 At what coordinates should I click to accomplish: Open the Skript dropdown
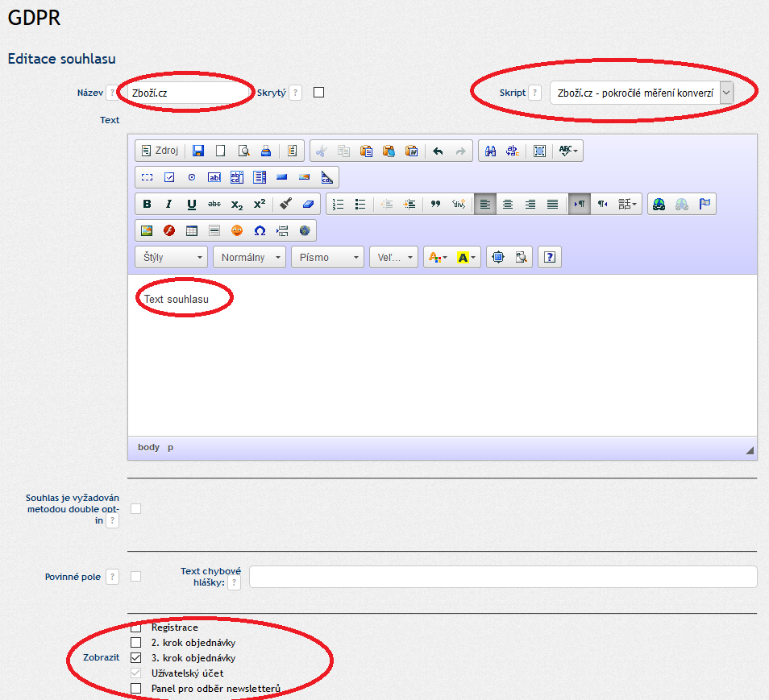point(642,93)
